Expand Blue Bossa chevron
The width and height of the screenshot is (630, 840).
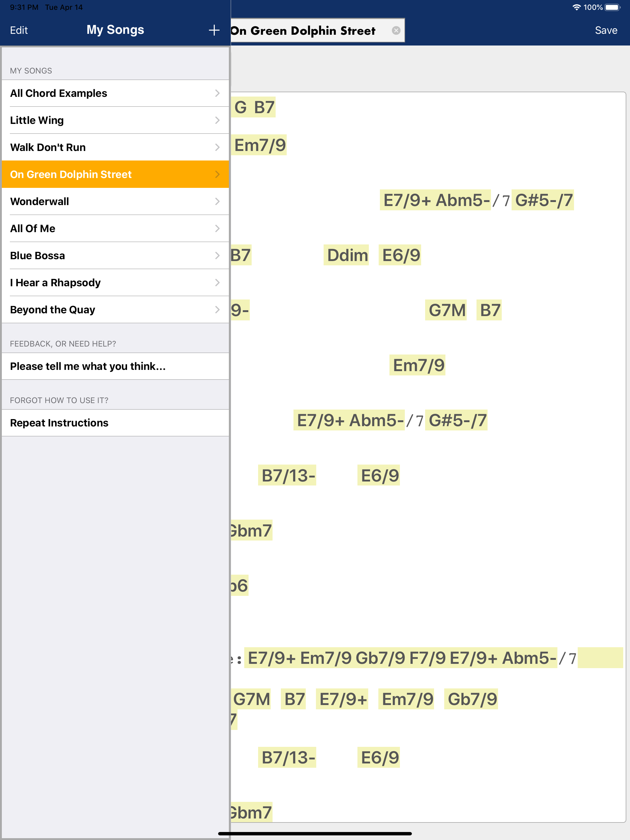point(217,256)
